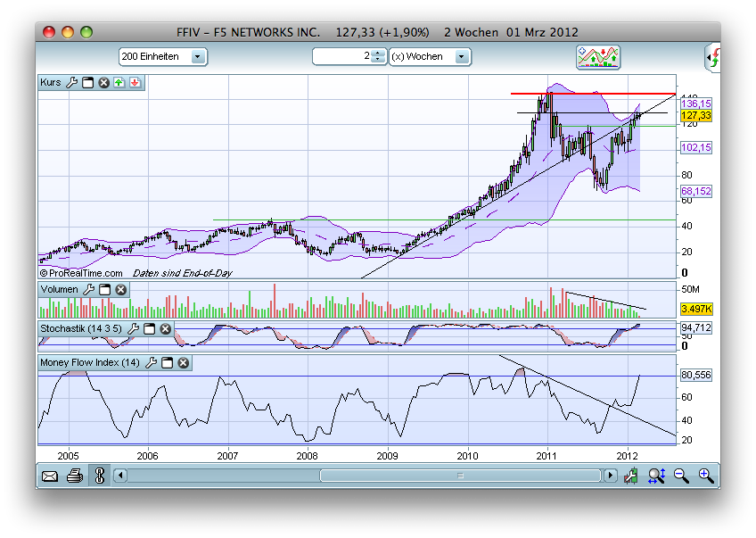The width and height of the screenshot is (756, 538).
Task: Maximize the Money Flow Index panel
Action: [168, 363]
